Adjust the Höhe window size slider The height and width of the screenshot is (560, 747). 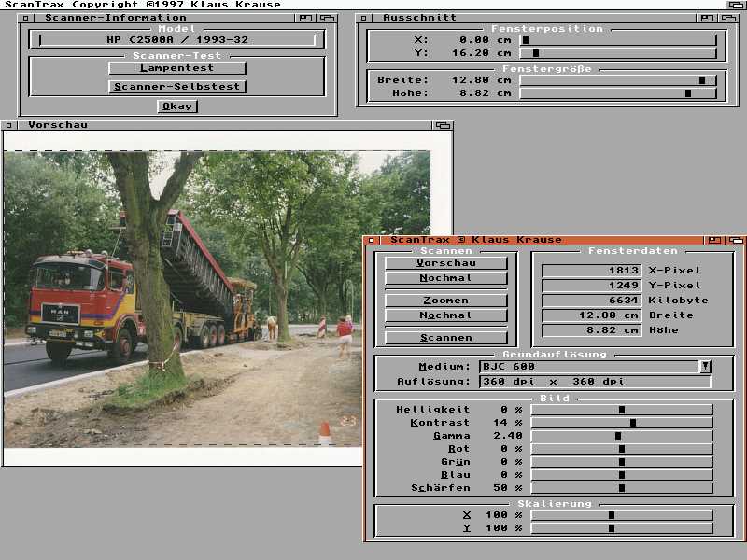pyautogui.click(x=618, y=93)
